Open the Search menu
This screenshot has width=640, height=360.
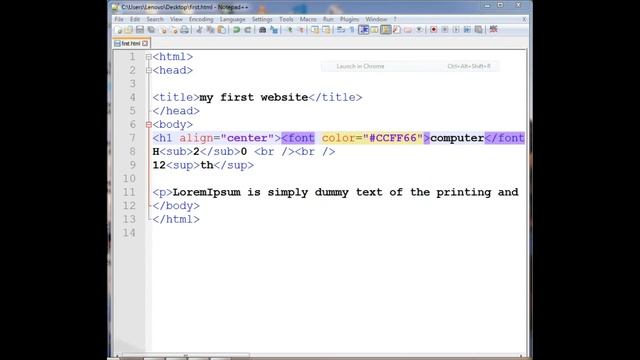point(155,20)
